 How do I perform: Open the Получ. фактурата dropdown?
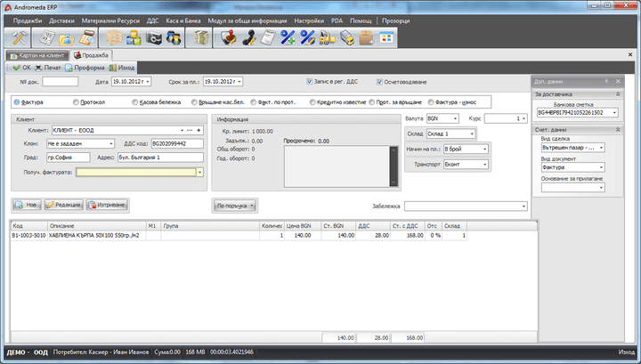pos(199,173)
